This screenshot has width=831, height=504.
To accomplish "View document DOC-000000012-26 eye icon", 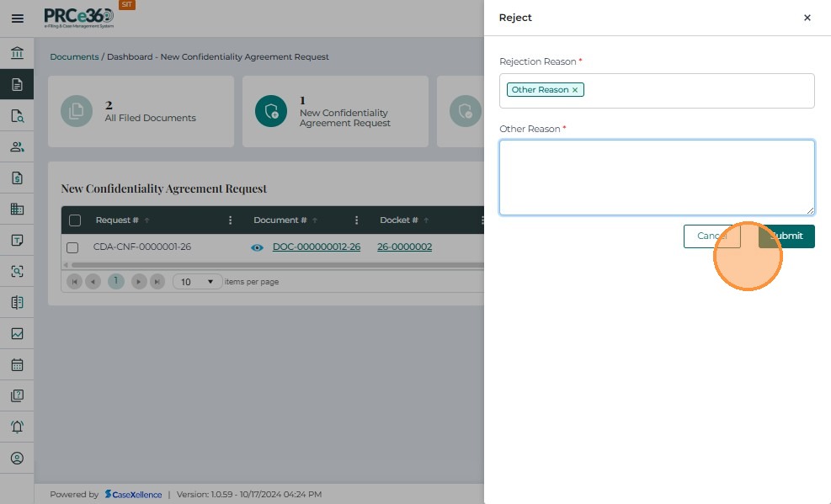I will pyautogui.click(x=257, y=247).
